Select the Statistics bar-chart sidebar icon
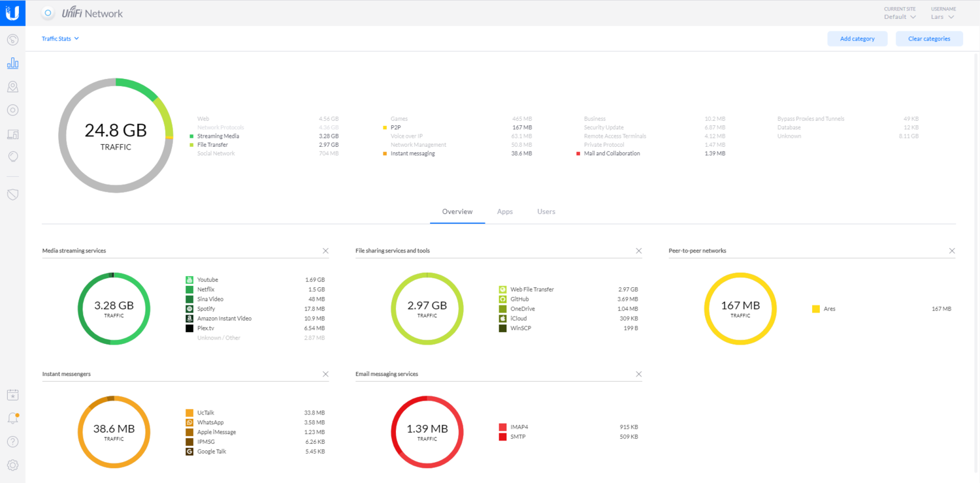This screenshot has height=483, width=980. coord(12,63)
